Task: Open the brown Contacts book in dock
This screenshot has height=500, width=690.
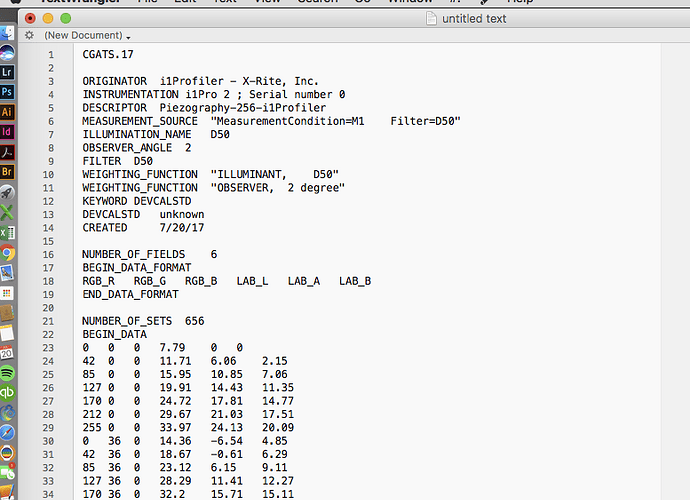Action: [7, 313]
